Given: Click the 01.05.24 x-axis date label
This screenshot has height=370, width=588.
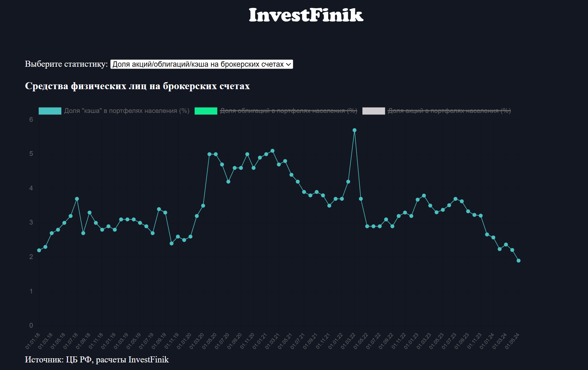Looking at the screenshot, I should (512, 341).
